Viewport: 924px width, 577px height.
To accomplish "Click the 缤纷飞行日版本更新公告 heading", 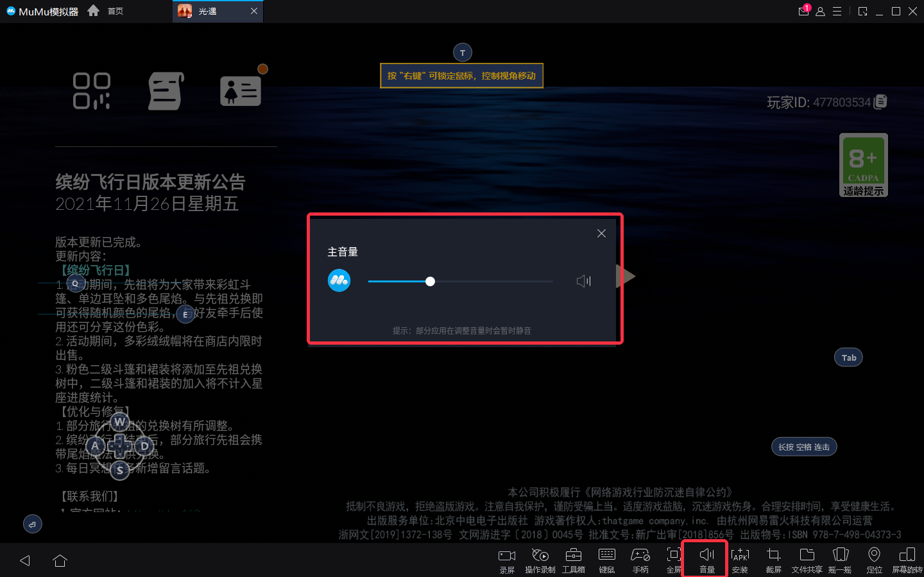I will (x=150, y=182).
